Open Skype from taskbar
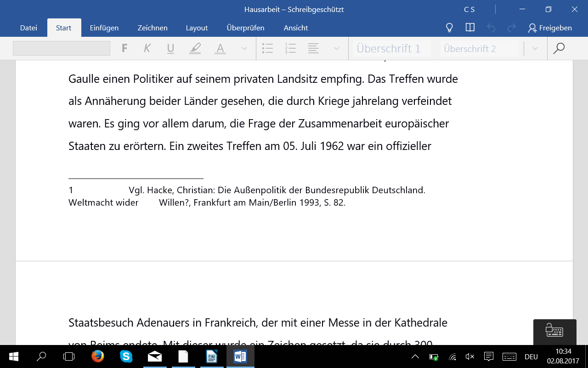The image size is (588, 368). (126, 356)
